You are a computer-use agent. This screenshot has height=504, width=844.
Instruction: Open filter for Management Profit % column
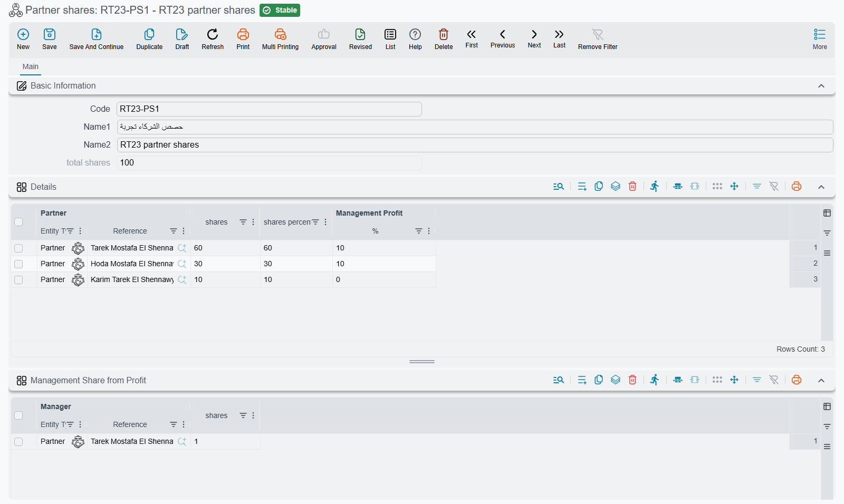(x=418, y=231)
